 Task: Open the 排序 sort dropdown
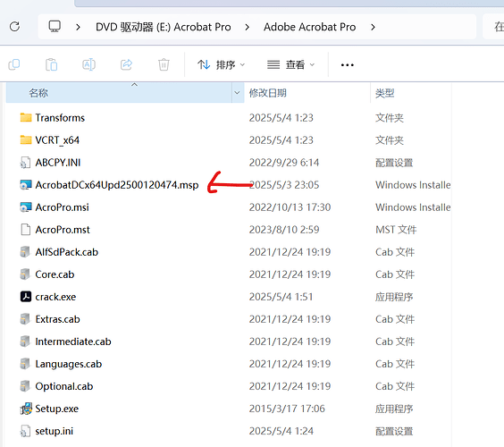pos(221,65)
